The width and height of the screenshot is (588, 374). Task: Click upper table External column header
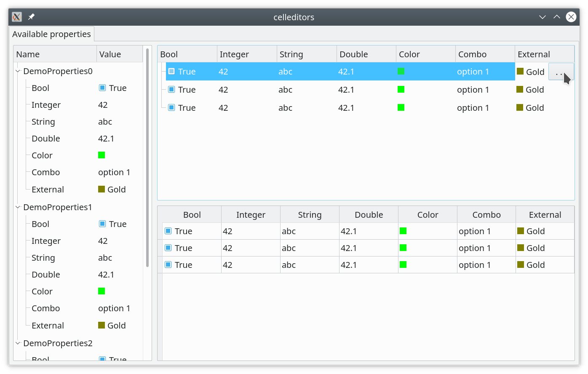[545, 54]
